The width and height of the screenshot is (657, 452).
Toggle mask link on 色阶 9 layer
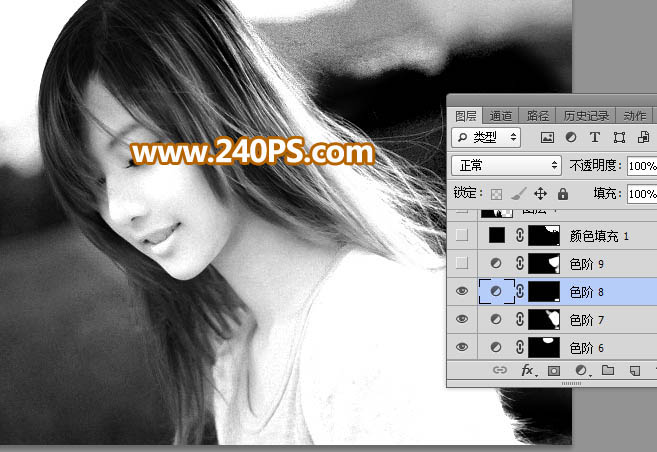click(520, 263)
